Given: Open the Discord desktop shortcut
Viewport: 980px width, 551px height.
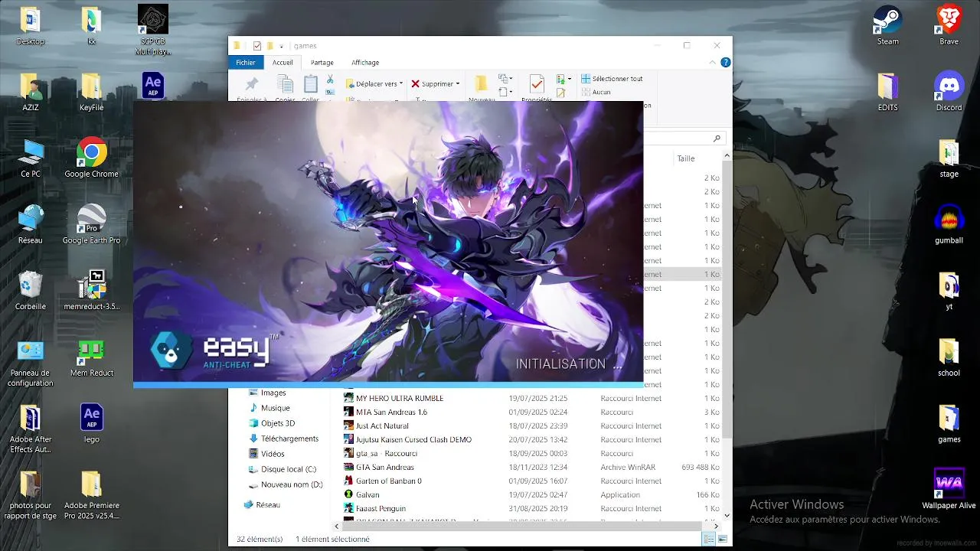Looking at the screenshot, I should pyautogui.click(x=949, y=92).
